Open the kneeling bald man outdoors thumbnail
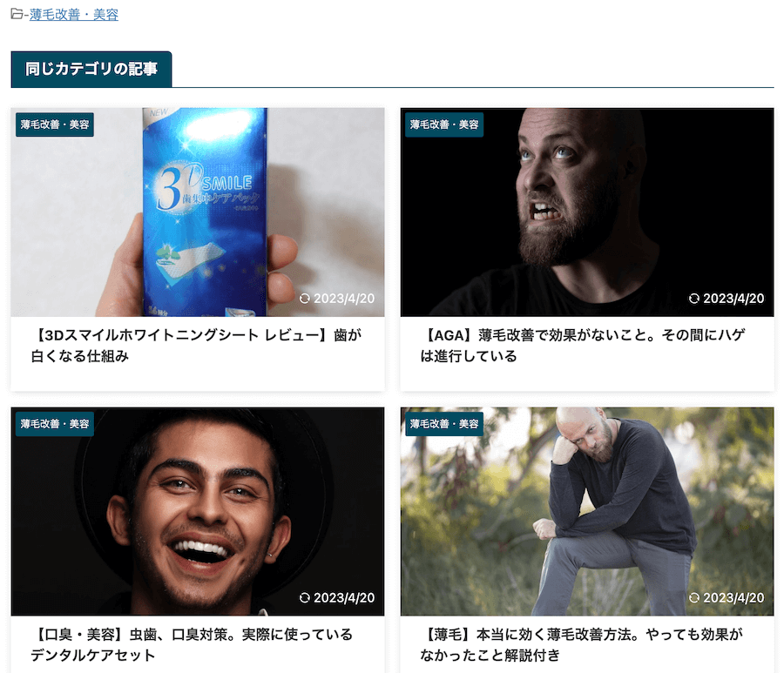The image size is (784, 673). tap(587, 511)
